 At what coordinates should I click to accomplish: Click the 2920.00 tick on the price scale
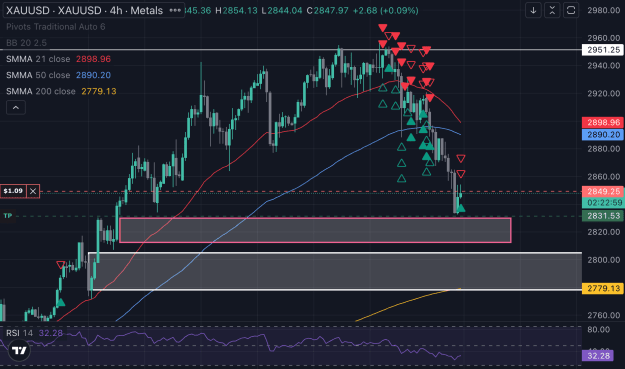(x=603, y=93)
